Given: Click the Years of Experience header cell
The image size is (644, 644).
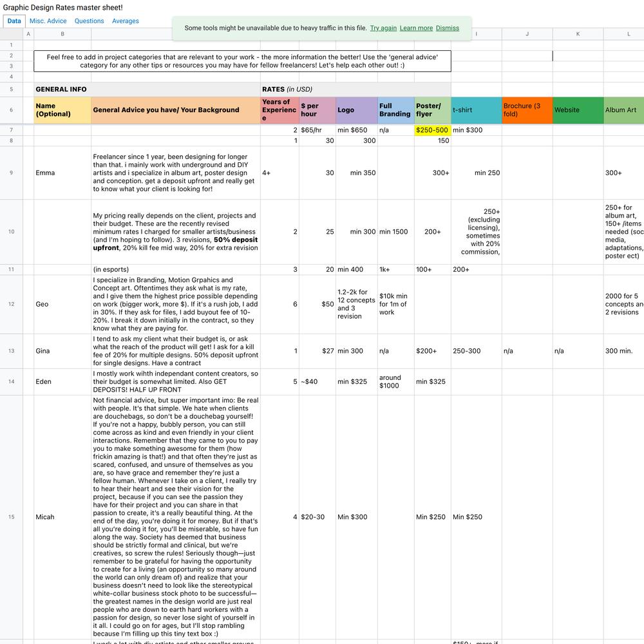Looking at the screenshot, I should point(279,110).
